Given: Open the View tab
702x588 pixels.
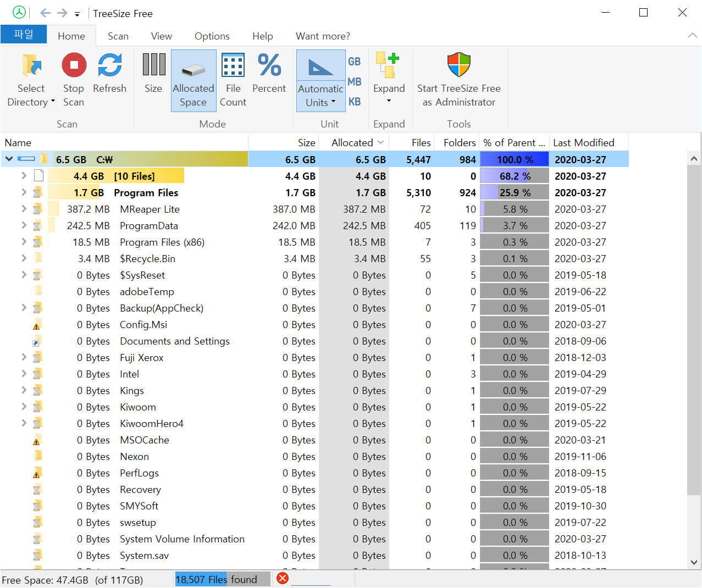Looking at the screenshot, I should [162, 36].
